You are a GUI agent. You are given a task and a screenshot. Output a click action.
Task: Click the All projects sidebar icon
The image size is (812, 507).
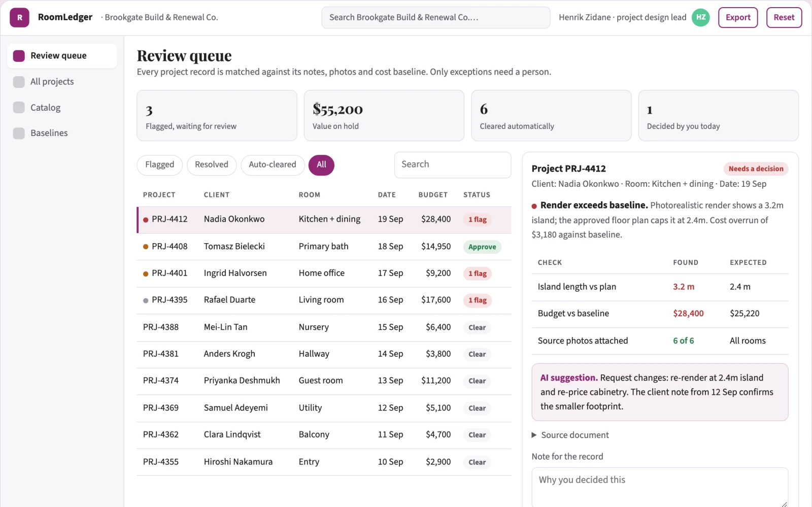coord(19,82)
